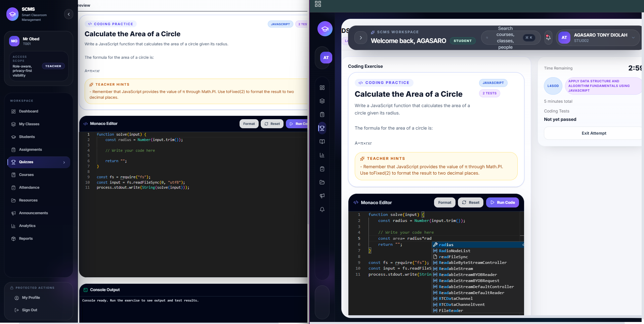The height and width of the screenshot is (324, 644).
Task: Click the ⌘K shortcut badge in search
Action: 529,38
